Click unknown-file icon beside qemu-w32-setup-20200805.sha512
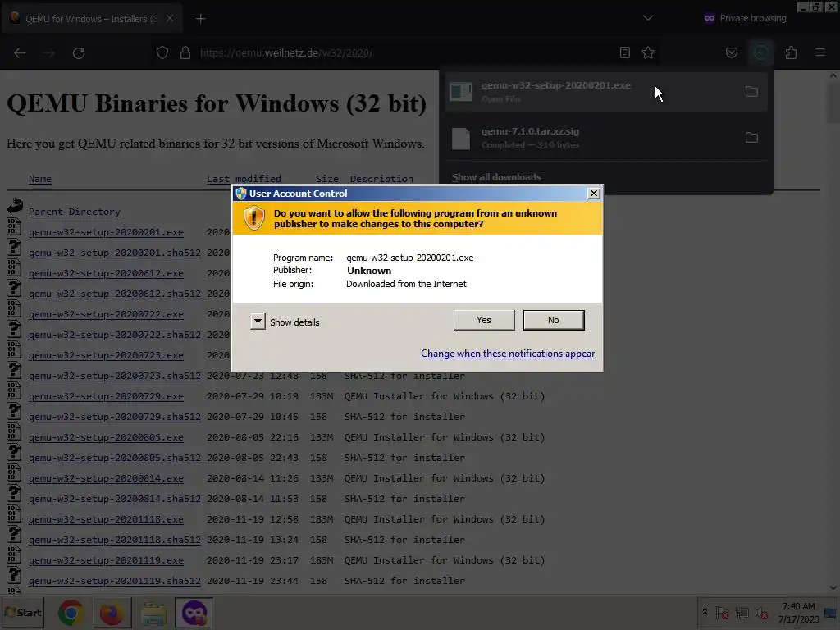The height and width of the screenshot is (630, 840). point(14,453)
